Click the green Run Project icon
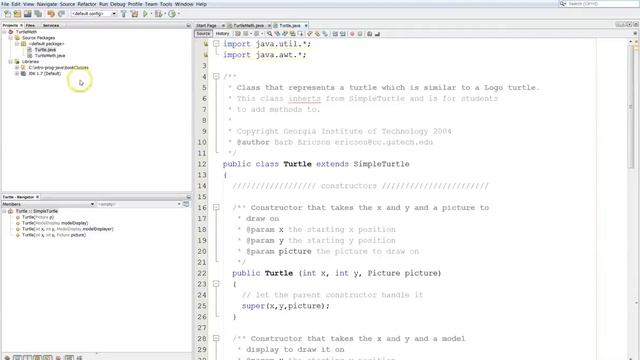Viewport: 640px width, 360px height. click(145, 14)
